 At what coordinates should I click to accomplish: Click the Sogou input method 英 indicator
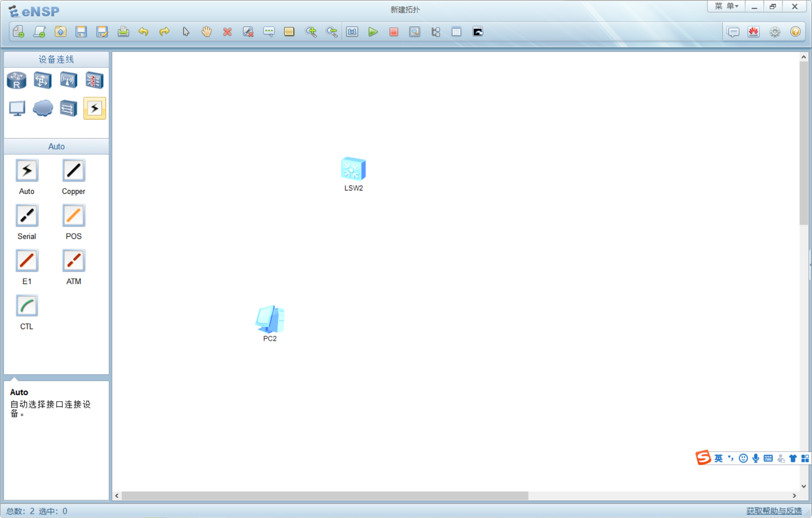point(718,458)
